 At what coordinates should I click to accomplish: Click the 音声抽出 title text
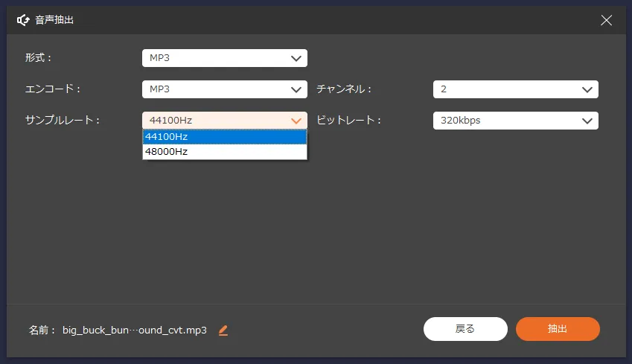(54, 20)
